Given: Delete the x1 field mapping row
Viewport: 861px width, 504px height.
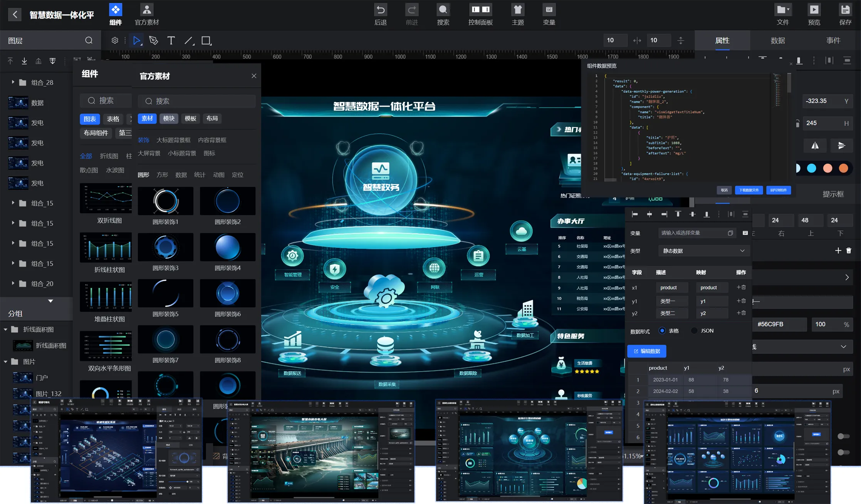Looking at the screenshot, I should click(744, 287).
